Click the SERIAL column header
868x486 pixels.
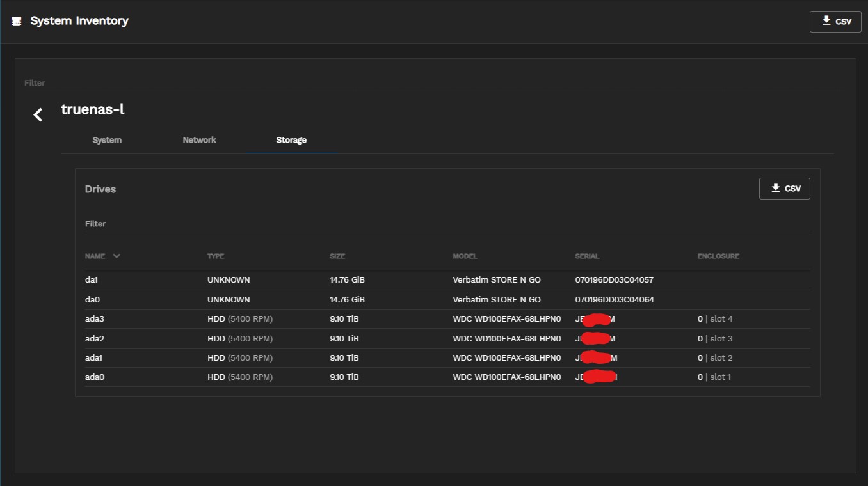[x=587, y=256]
